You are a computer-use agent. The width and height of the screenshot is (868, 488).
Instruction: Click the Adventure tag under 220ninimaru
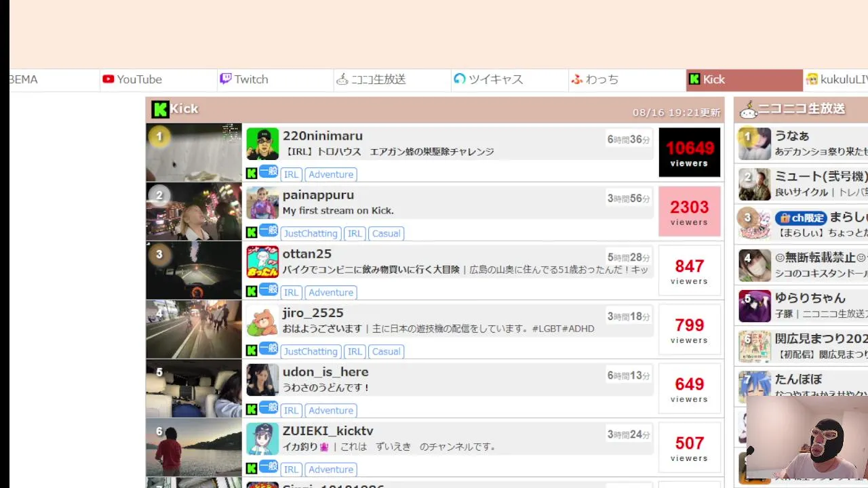[331, 174]
